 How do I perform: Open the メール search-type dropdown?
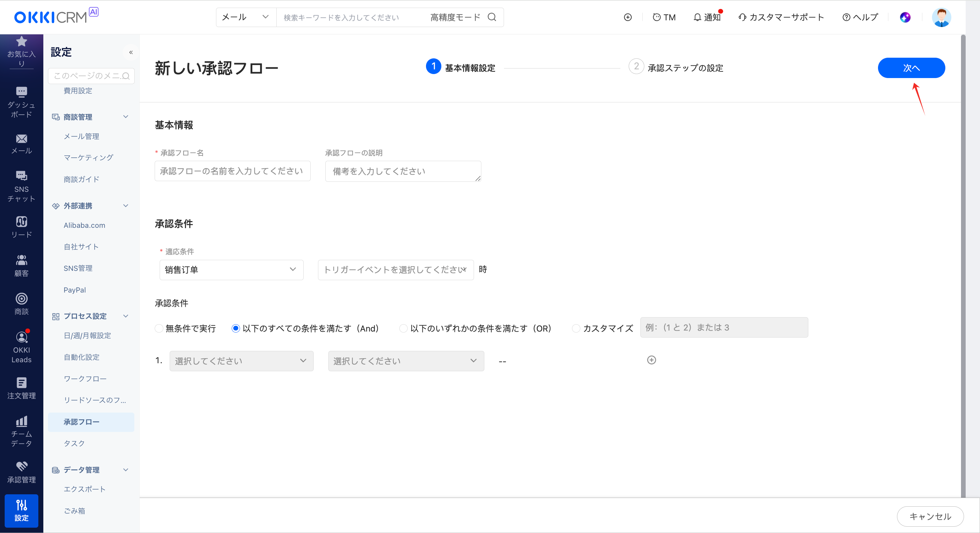point(246,17)
